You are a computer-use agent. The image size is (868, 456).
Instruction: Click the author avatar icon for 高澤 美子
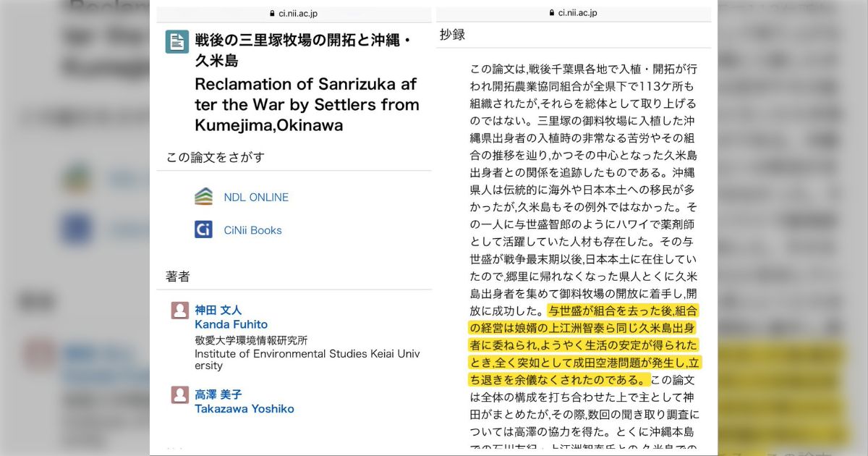point(180,395)
